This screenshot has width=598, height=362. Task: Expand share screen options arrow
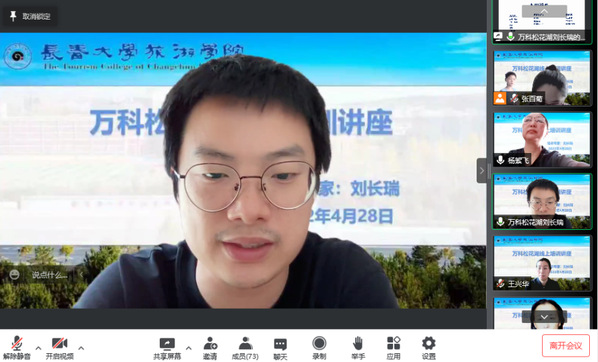(189, 348)
